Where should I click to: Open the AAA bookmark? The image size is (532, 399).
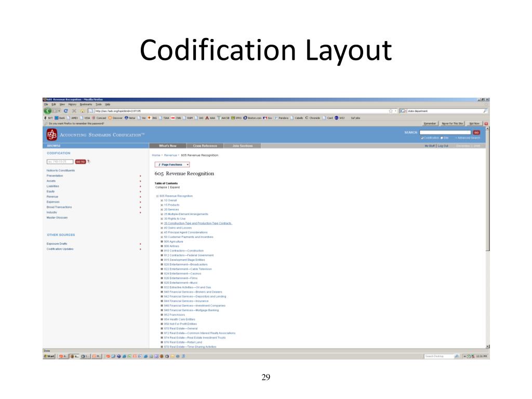[210, 118]
